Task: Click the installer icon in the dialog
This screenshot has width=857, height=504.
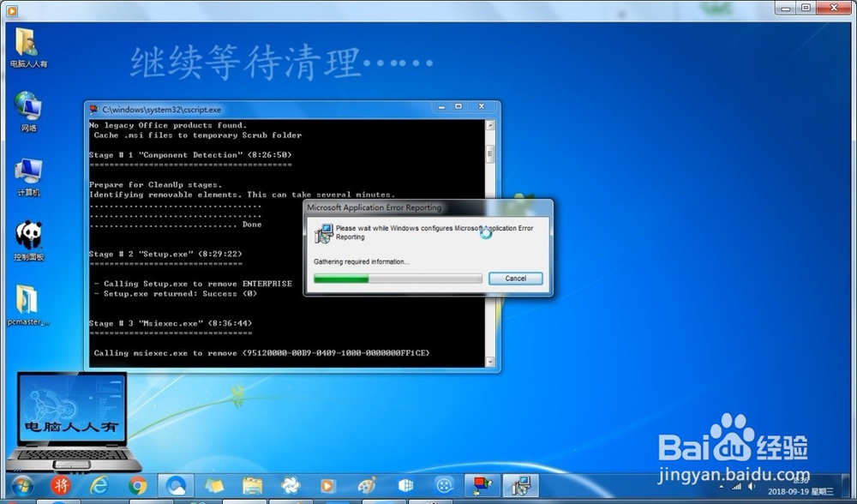Action: [324, 233]
